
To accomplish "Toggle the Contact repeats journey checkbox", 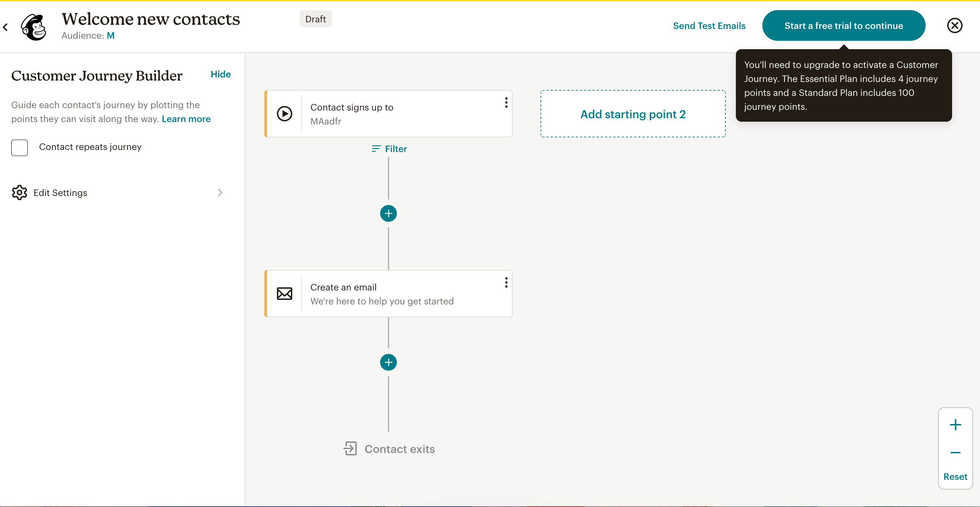I will coord(19,147).
